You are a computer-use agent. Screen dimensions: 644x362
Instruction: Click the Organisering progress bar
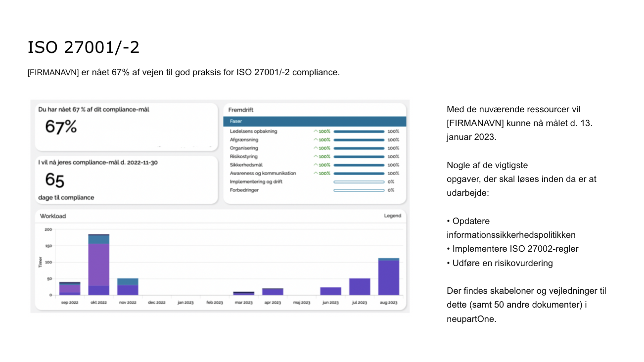tap(359, 148)
